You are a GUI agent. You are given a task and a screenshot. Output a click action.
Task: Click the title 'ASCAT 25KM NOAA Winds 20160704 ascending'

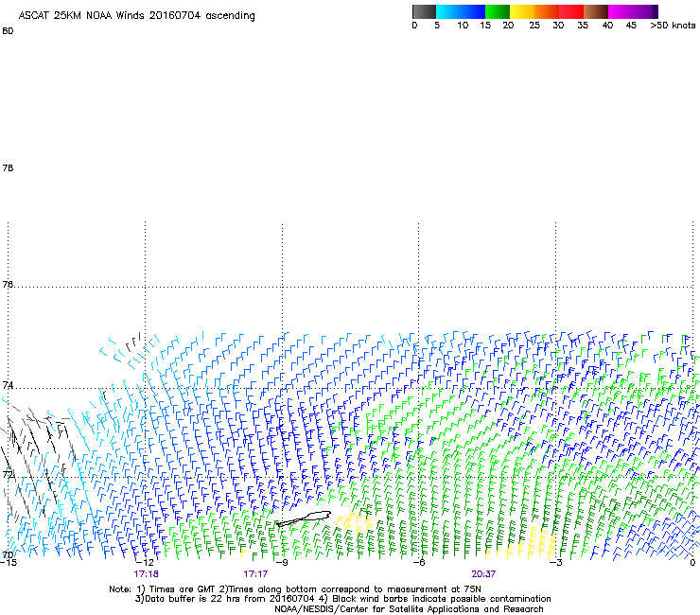[136, 16]
